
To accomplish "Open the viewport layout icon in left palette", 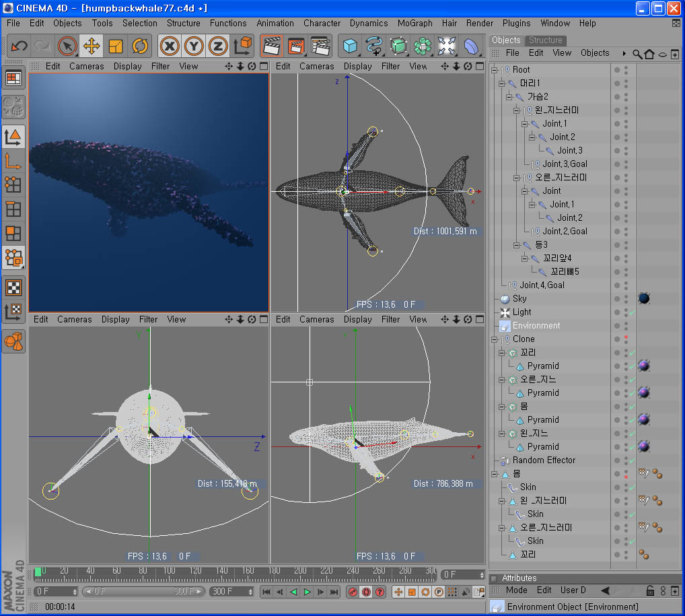I will pyautogui.click(x=13, y=79).
